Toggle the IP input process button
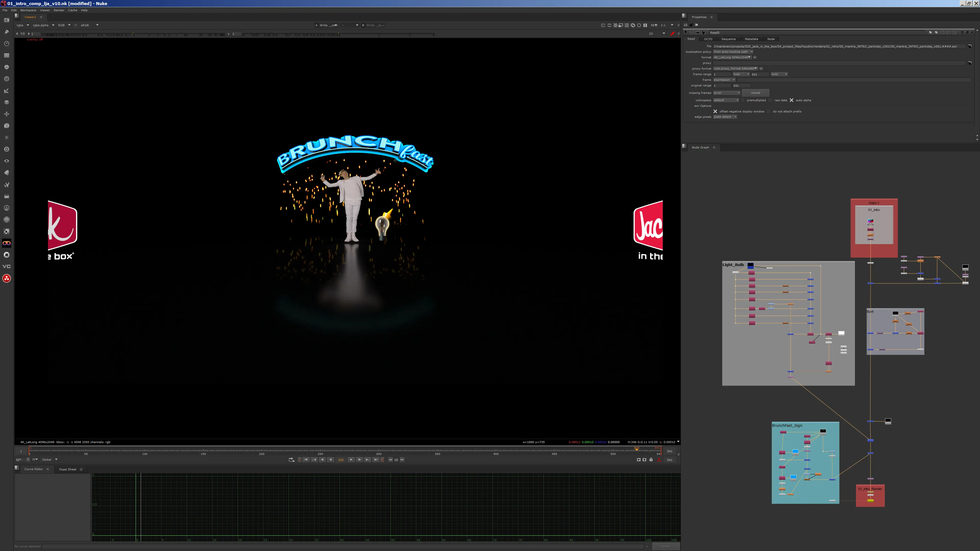Screen dimensions: 980x551 76,25
